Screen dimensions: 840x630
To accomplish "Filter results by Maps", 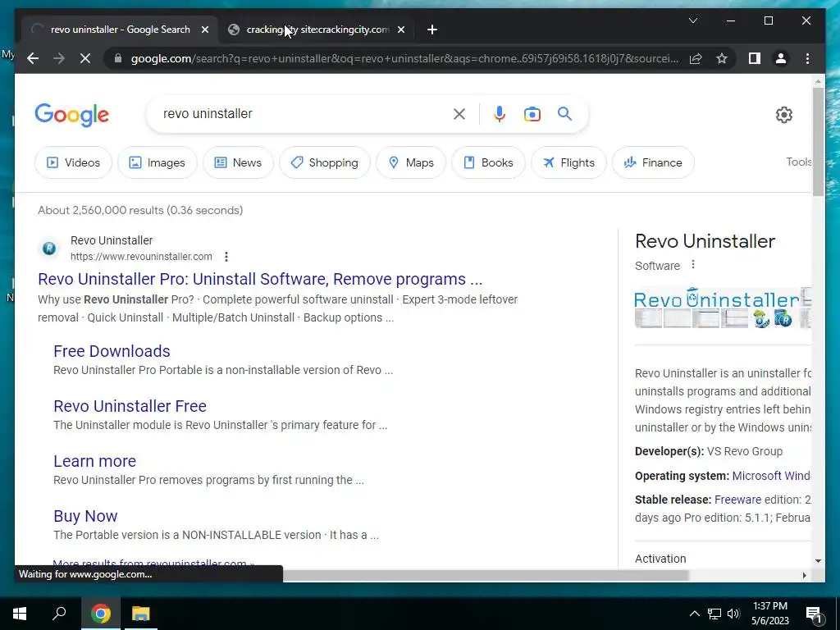I will coord(411,162).
